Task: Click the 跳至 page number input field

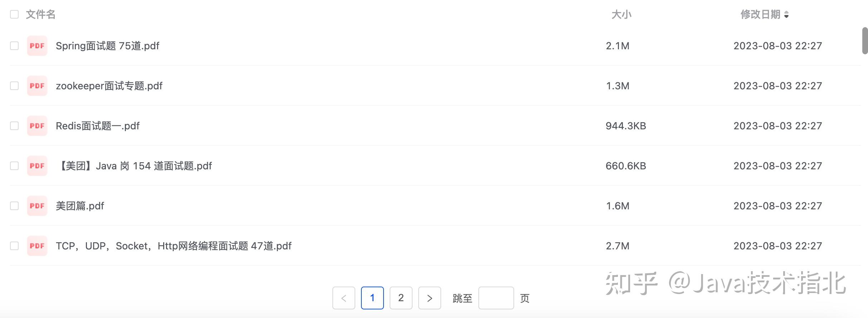Action: pos(496,298)
